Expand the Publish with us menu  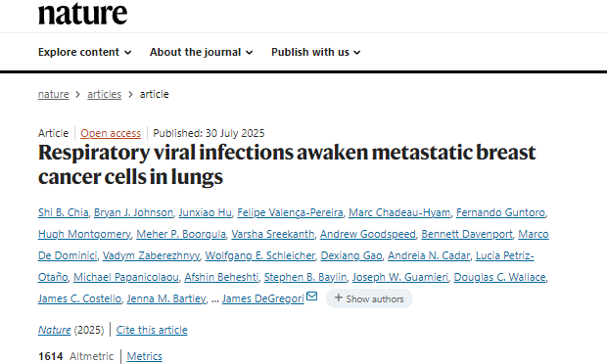[316, 52]
